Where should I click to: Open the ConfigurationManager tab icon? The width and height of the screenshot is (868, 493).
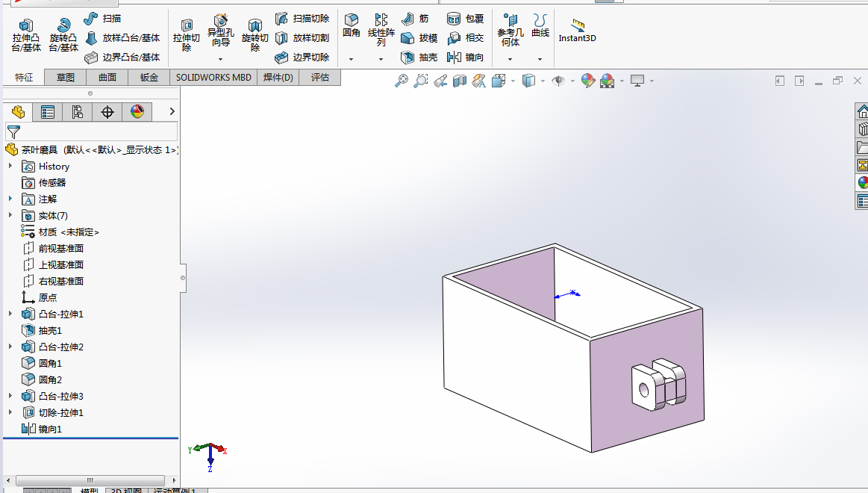click(78, 112)
